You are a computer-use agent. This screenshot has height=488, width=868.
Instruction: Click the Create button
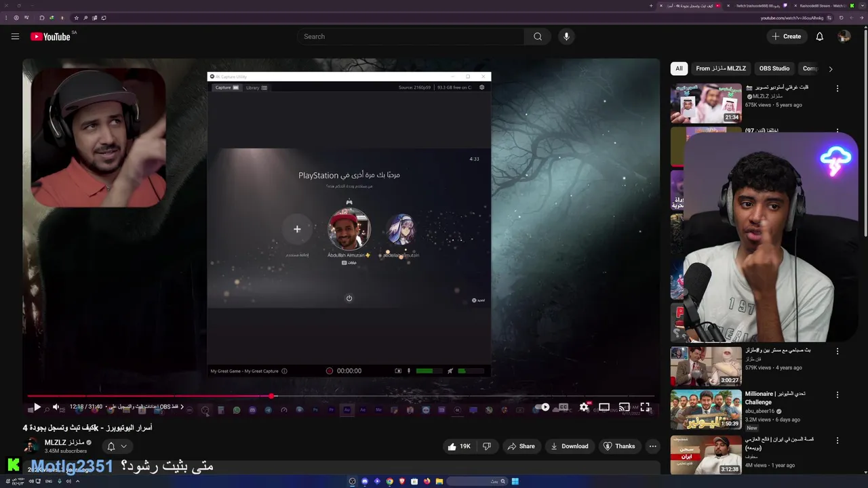tap(786, 37)
